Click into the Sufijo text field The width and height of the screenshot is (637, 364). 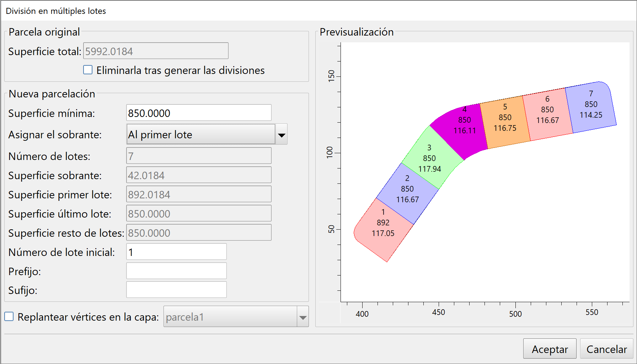click(176, 290)
